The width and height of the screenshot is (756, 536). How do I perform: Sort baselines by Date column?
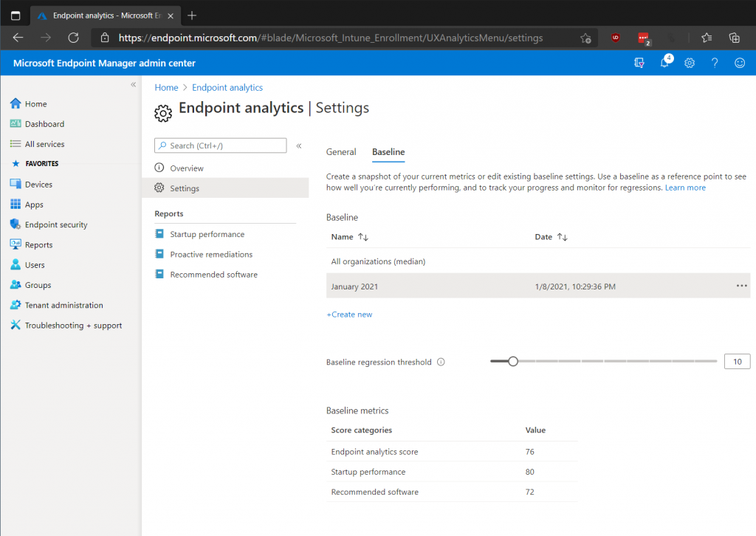(551, 237)
